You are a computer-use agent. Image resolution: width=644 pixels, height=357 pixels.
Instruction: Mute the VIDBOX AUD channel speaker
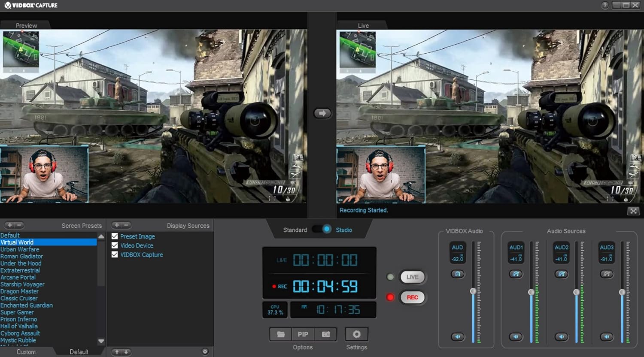tap(458, 337)
